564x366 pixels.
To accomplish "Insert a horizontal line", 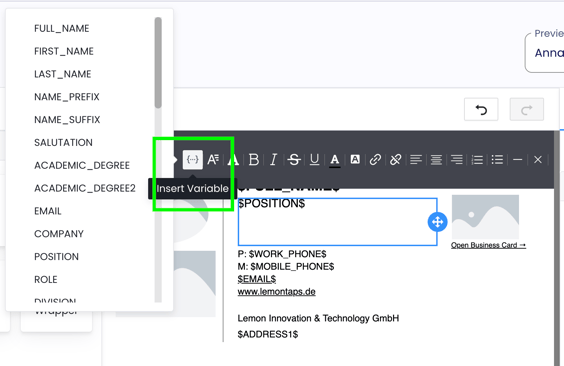I will [x=518, y=159].
